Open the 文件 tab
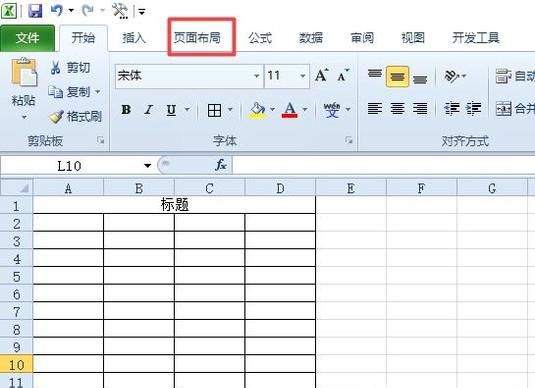The image size is (535, 388). pyautogui.click(x=27, y=38)
